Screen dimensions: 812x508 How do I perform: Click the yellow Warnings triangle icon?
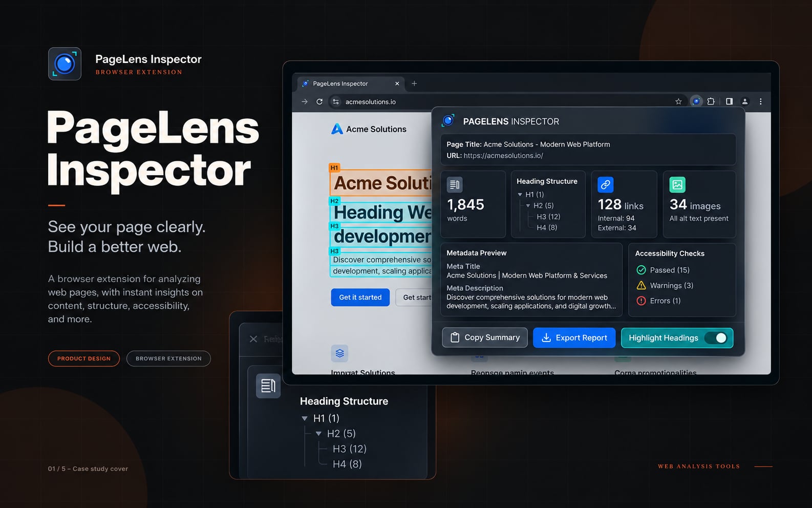pyautogui.click(x=641, y=285)
